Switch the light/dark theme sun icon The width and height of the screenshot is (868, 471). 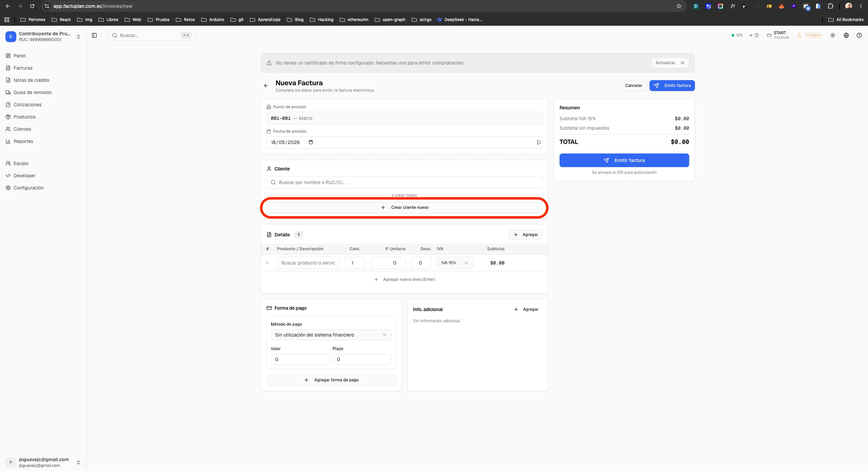click(x=833, y=35)
